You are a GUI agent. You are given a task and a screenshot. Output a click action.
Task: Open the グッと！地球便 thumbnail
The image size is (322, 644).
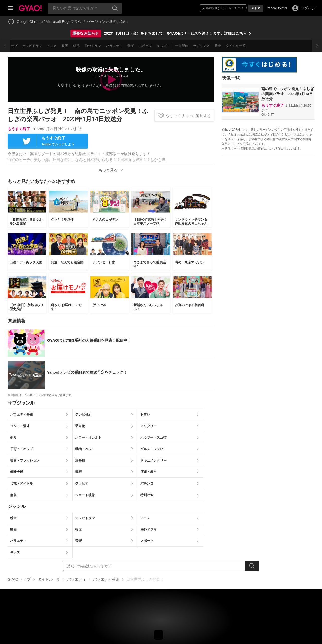click(68, 202)
